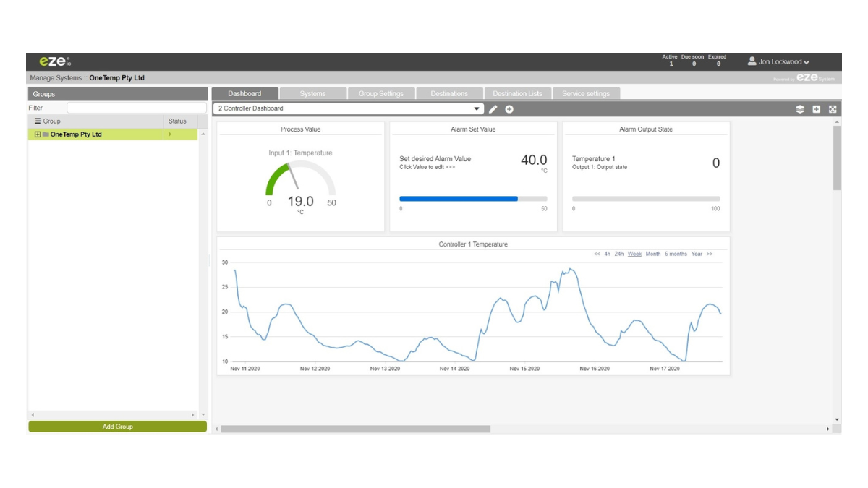868x488 pixels.
Task: Click the Process Value widget title
Action: [300, 129]
